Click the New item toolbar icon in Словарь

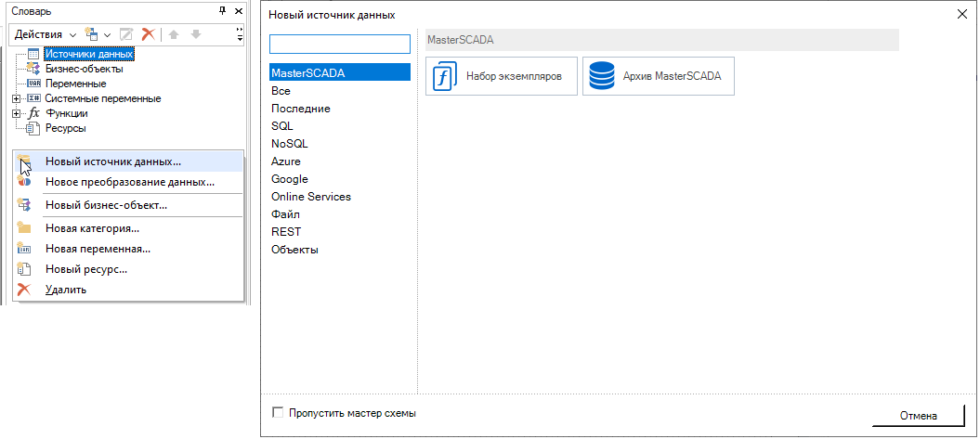pyautogui.click(x=92, y=34)
